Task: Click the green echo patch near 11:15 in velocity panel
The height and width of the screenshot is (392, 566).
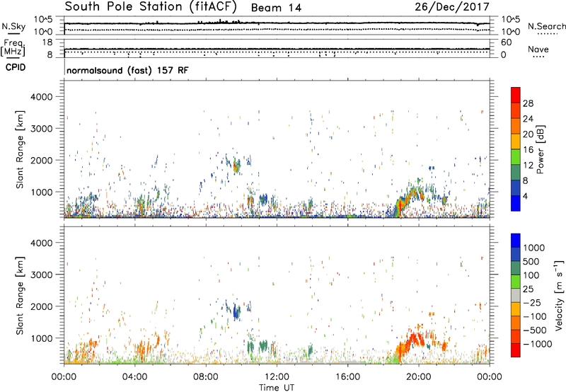Action: [x=263, y=346]
